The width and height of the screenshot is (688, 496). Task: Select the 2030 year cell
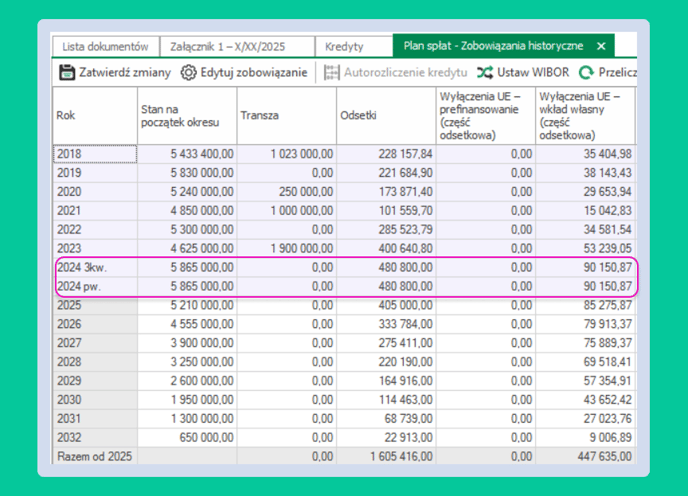(95, 399)
